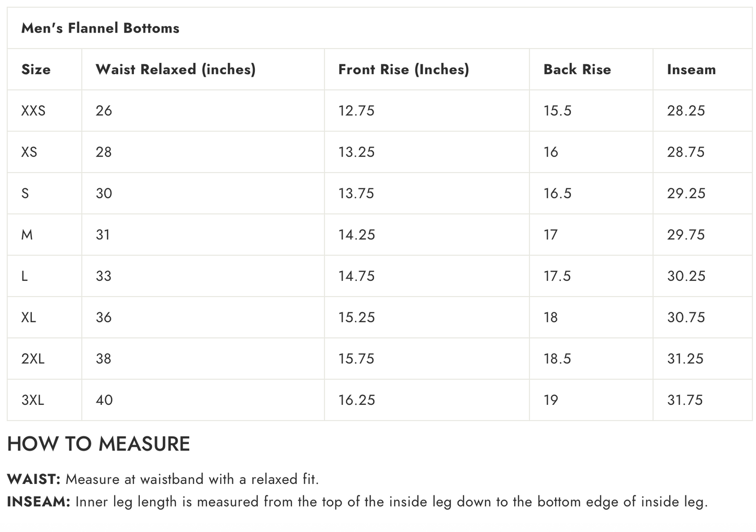
Task: Select front rise value 13.25
Action: tap(356, 152)
